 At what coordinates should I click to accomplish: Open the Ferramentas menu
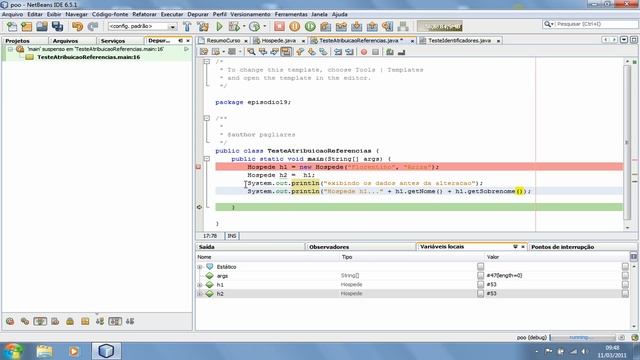point(291,14)
